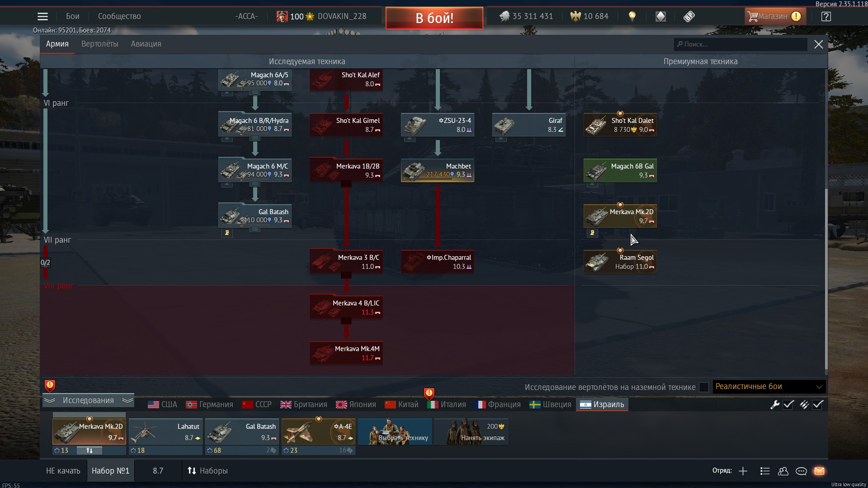Open the help question mark icon
Viewport: 868px width, 488px height.
826,17
